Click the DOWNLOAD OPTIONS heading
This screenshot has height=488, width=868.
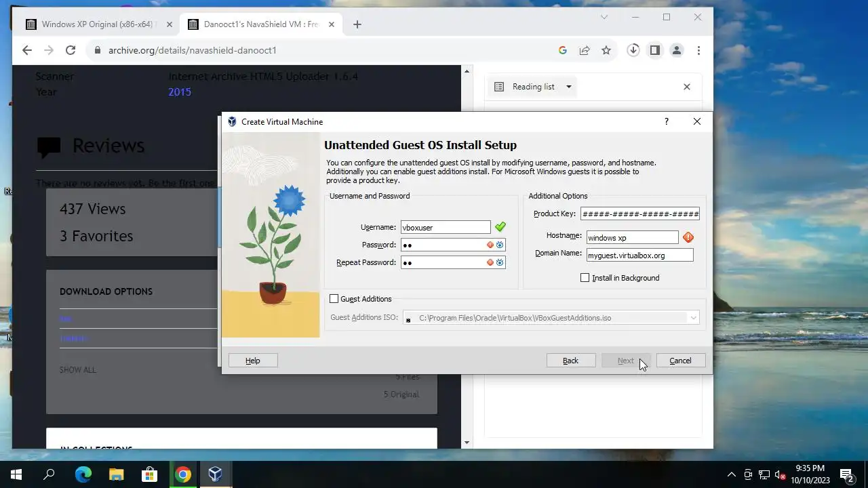pos(106,291)
